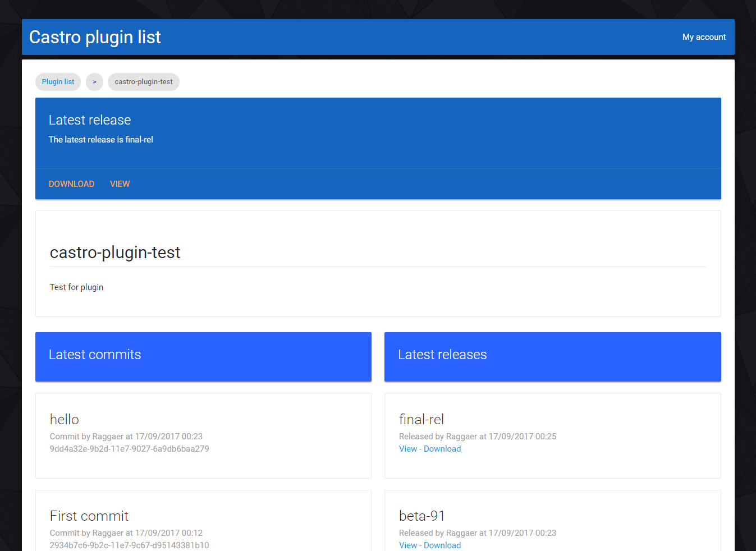View the beta-91 release
The width and height of the screenshot is (756, 551).
pyautogui.click(x=408, y=545)
